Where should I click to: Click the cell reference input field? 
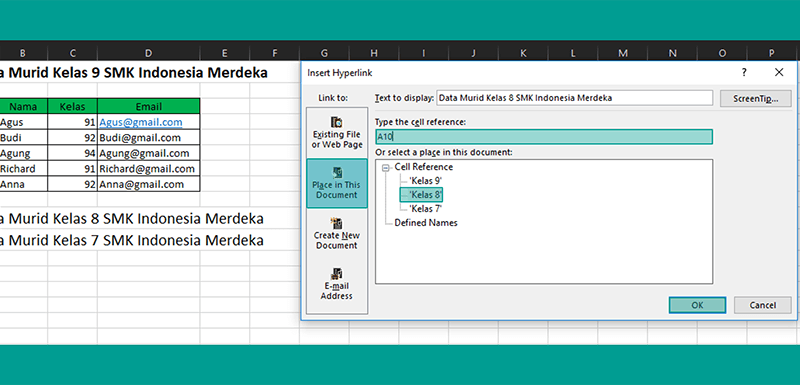[x=544, y=137]
